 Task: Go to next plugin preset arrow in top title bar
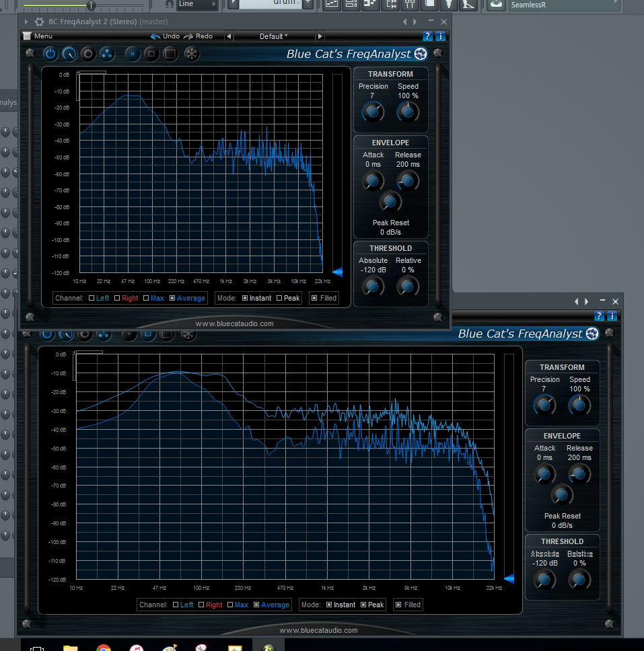[415, 22]
